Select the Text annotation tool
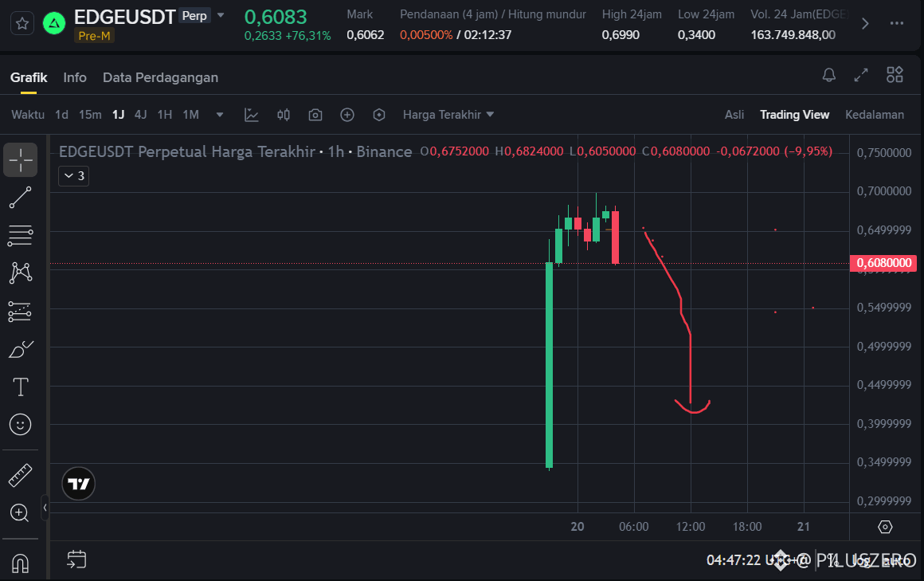This screenshot has width=924, height=581. click(x=21, y=387)
